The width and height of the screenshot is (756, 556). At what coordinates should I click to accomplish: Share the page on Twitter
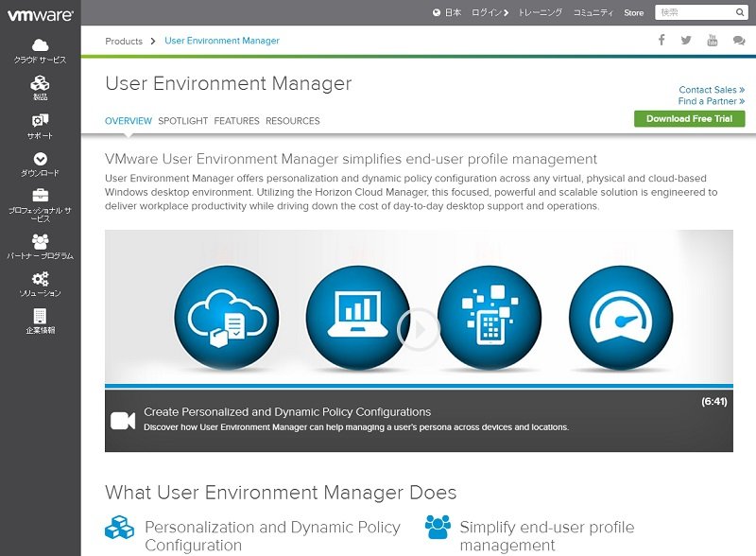click(686, 40)
